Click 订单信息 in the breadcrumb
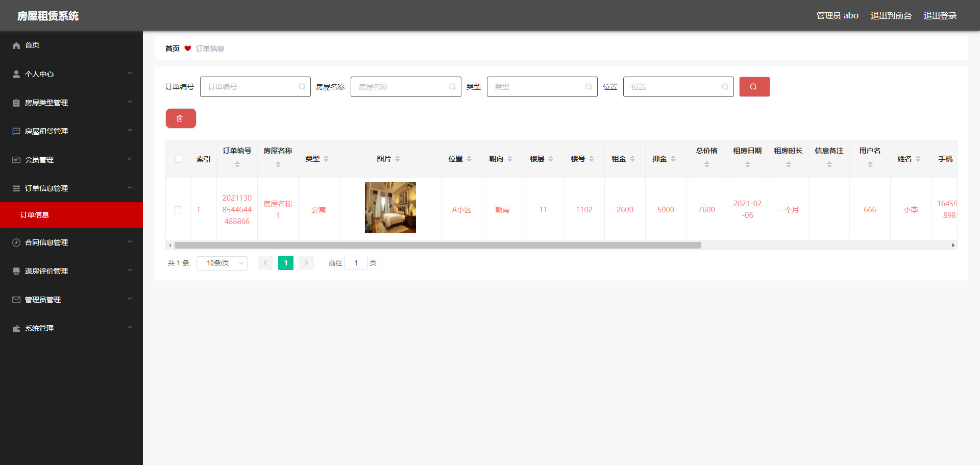 pyautogui.click(x=210, y=48)
